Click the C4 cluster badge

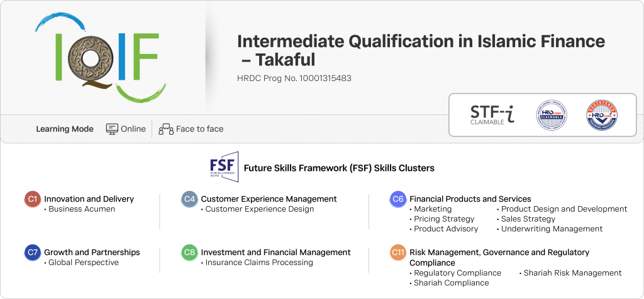point(190,199)
